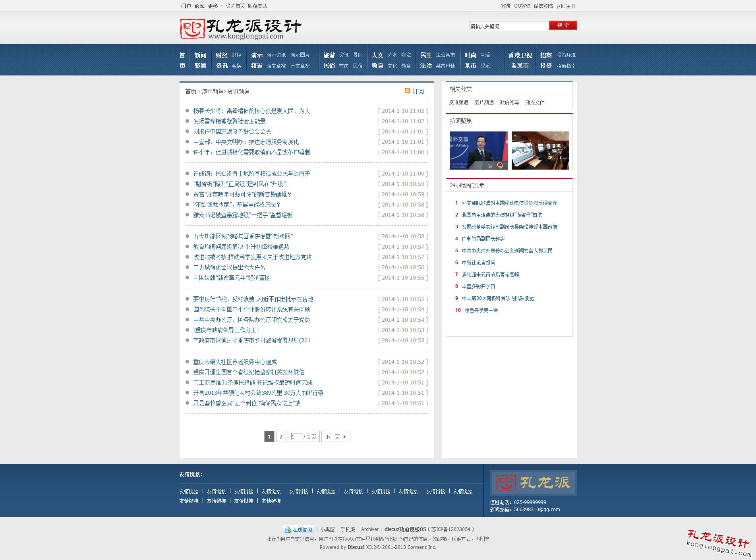
Task: Go to page 2 in pagination
Action: (281, 436)
